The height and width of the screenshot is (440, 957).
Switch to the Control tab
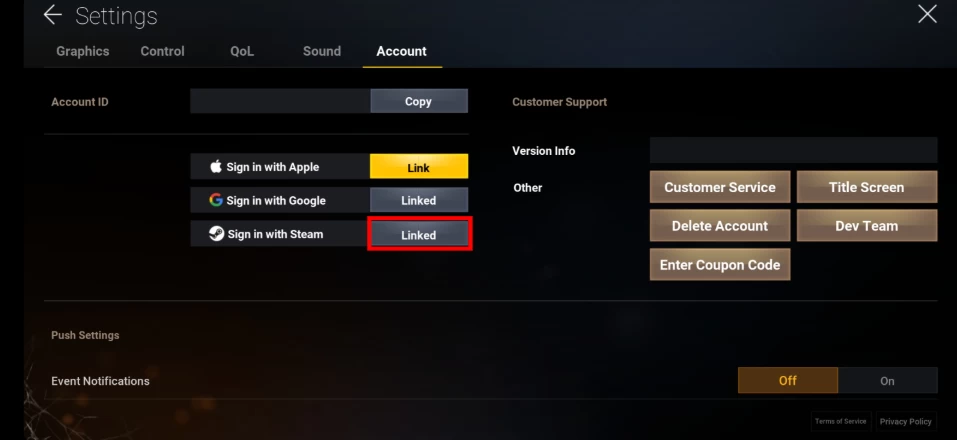pyautogui.click(x=162, y=51)
